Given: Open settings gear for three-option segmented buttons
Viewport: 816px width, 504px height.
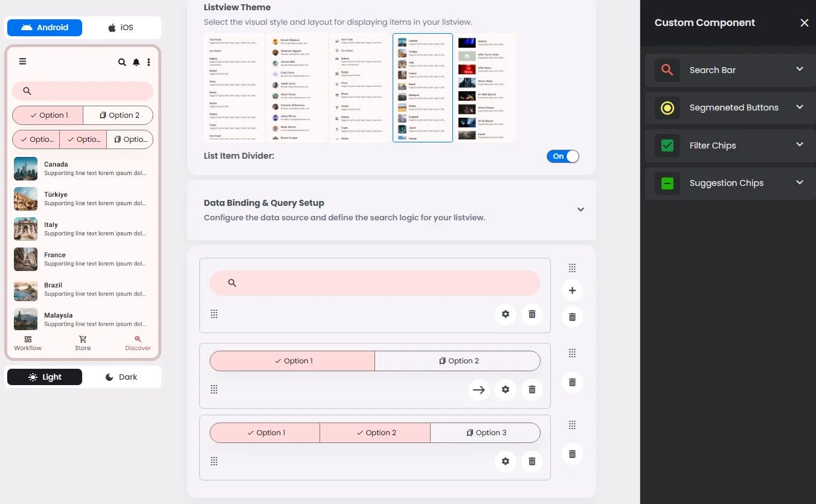Looking at the screenshot, I should tap(506, 461).
